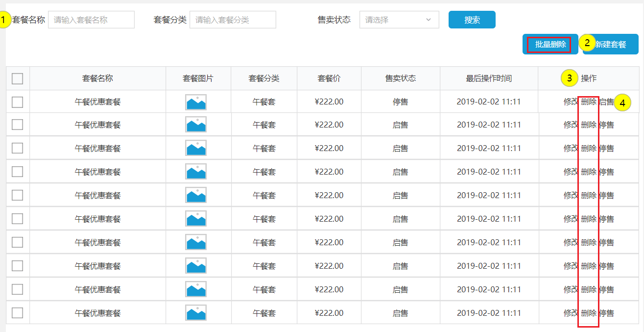Focus the 套餐名称 input field
644x332 pixels.
pos(91,20)
